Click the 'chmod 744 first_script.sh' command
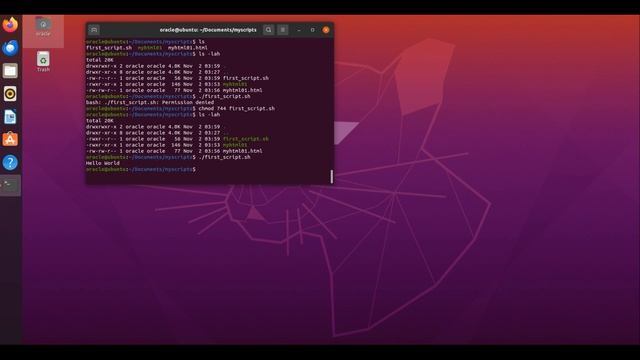 [236, 109]
